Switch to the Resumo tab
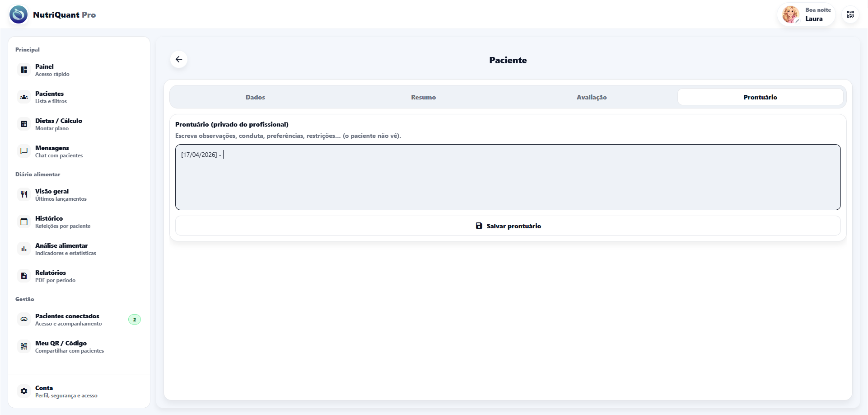The width and height of the screenshot is (868, 415). (423, 97)
